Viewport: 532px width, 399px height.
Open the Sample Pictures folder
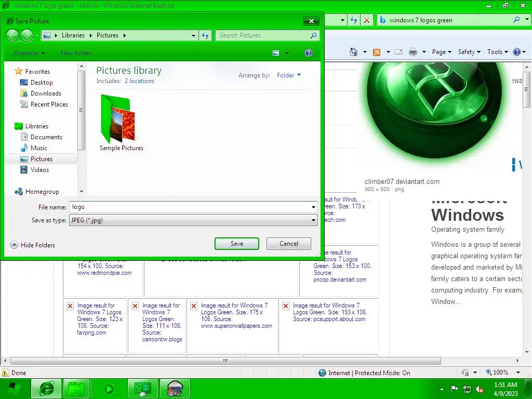coord(121,122)
